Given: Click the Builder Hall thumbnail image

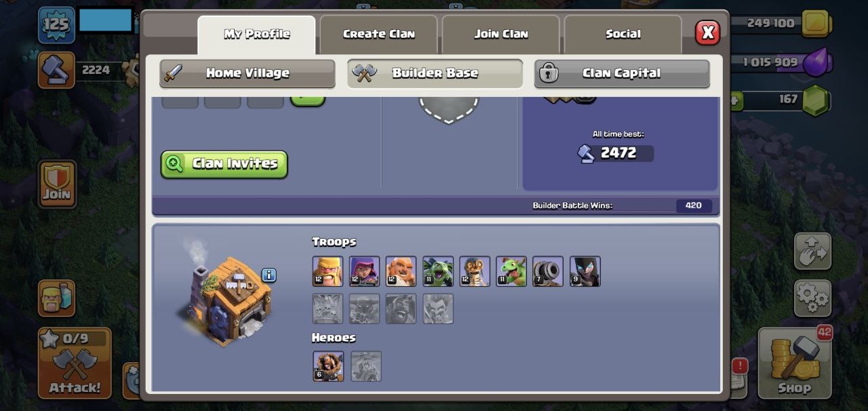Looking at the screenshot, I should coord(225,296).
